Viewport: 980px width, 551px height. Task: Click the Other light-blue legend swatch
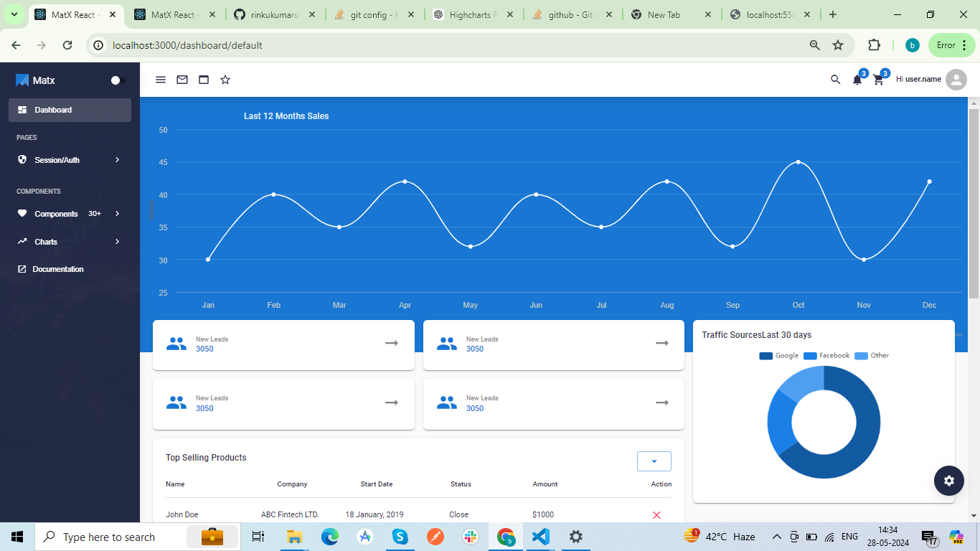pos(861,356)
